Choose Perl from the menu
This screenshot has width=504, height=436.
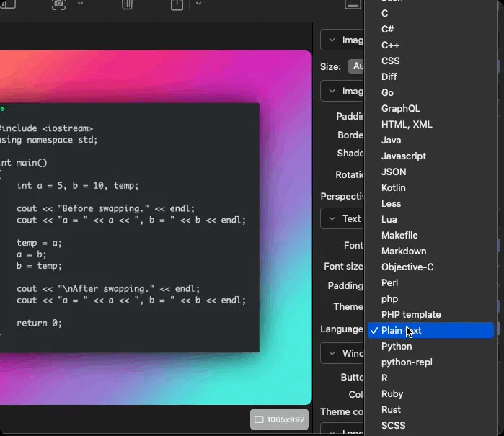pyautogui.click(x=430, y=282)
